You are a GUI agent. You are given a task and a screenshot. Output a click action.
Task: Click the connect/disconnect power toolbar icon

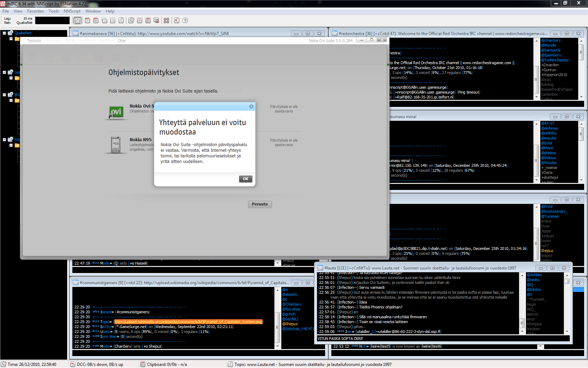[x=78, y=20]
